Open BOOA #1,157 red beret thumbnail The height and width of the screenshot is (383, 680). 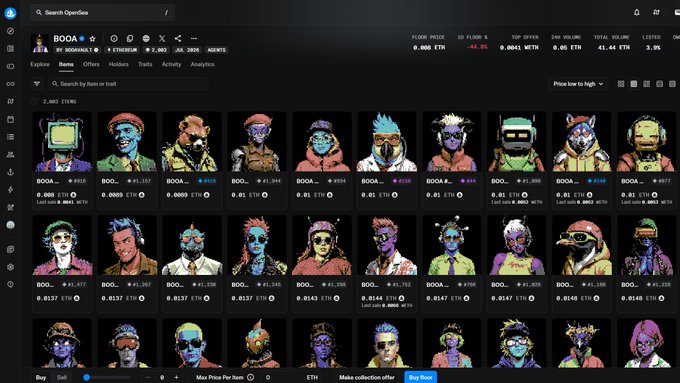tap(127, 142)
